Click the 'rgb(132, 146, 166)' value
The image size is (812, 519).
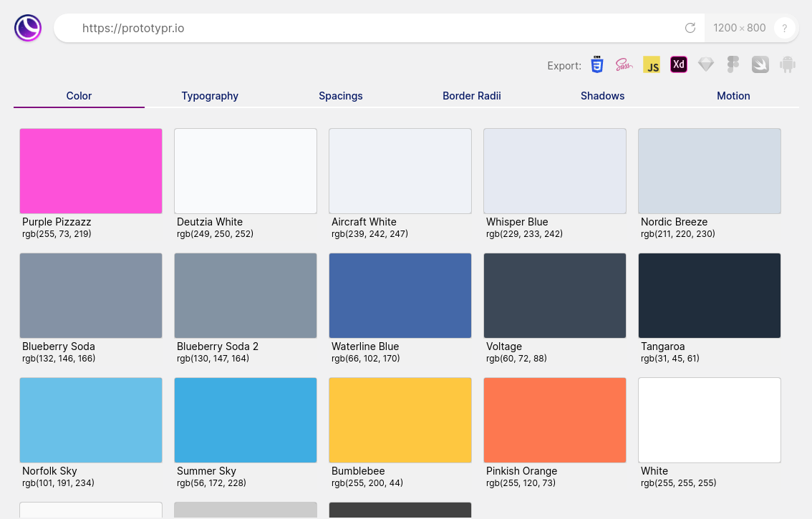(59, 359)
